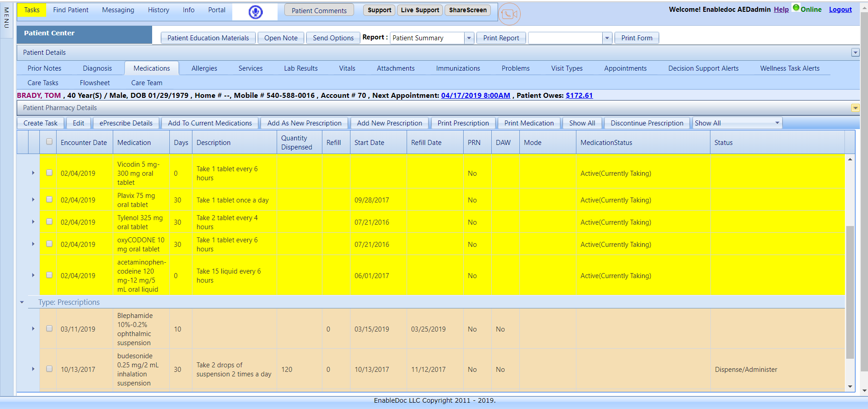The height and width of the screenshot is (409, 868).
Task: Check the oxyCODONE medication row checkbox
Action: pos(49,244)
